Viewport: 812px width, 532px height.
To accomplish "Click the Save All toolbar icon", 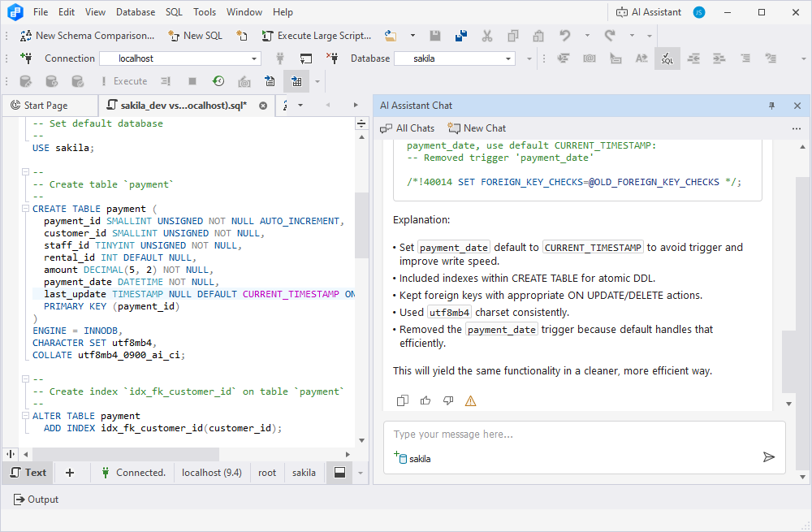I will pos(461,36).
